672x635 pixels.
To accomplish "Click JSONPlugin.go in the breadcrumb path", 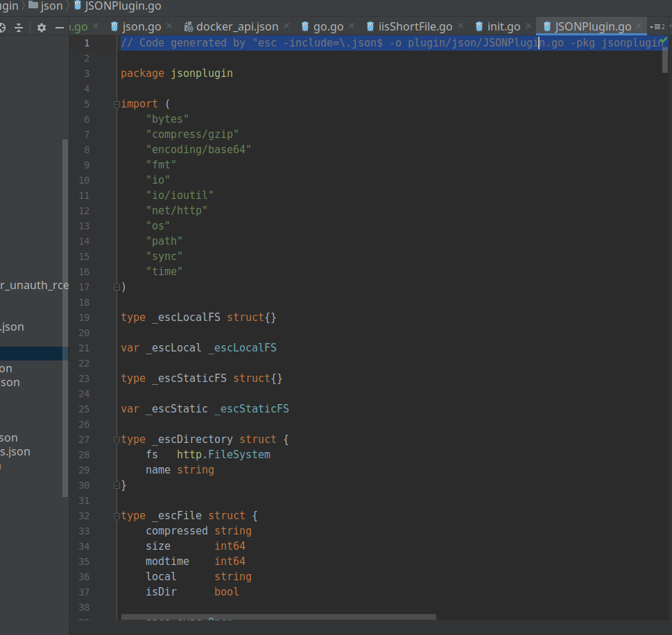I will pyautogui.click(x=123, y=6).
